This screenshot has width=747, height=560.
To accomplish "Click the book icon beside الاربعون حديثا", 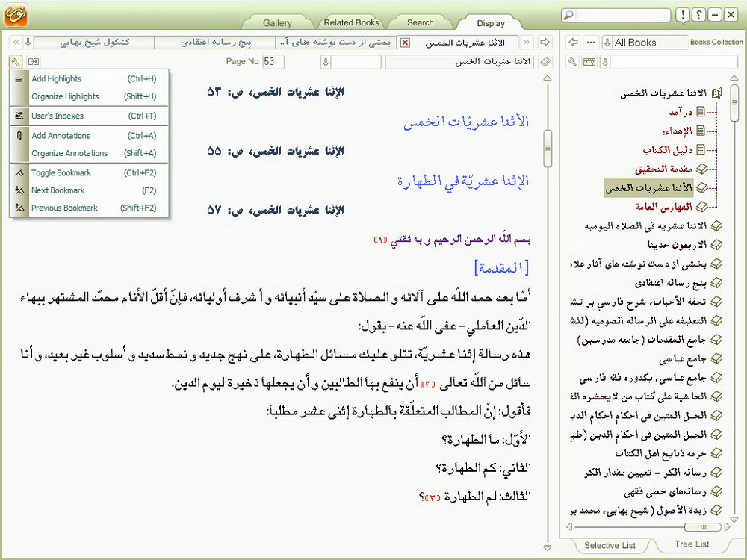I will coord(716,245).
